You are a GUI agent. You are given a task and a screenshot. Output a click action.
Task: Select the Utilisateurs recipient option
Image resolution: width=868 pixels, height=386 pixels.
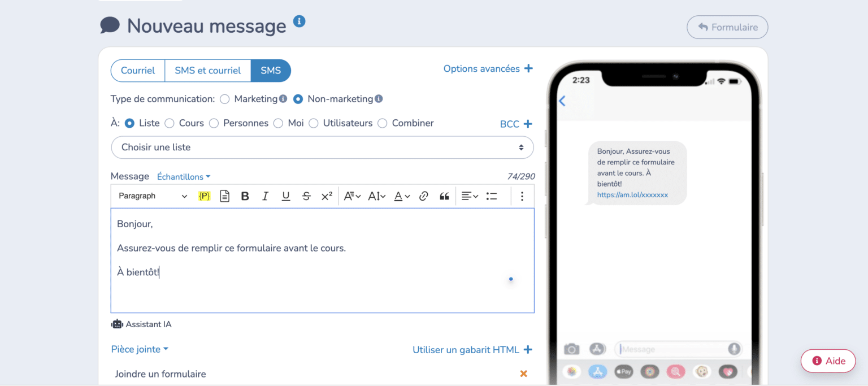[314, 123]
